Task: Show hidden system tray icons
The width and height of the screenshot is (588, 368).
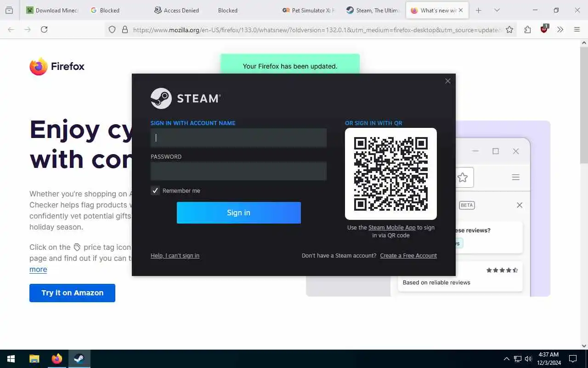Action: (x=507, y=359)
